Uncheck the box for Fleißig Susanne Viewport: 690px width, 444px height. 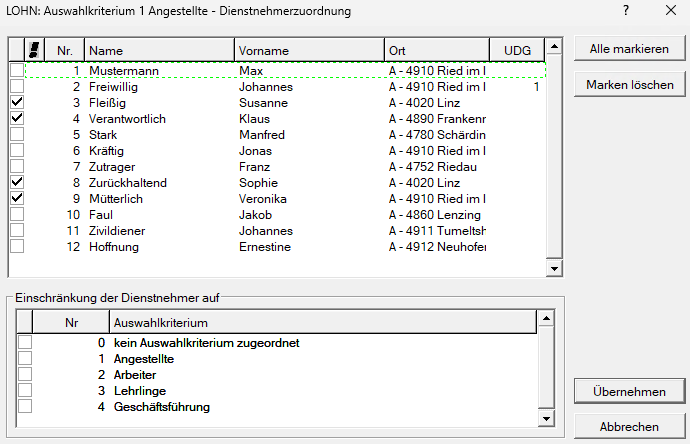(x=16, y=103)
